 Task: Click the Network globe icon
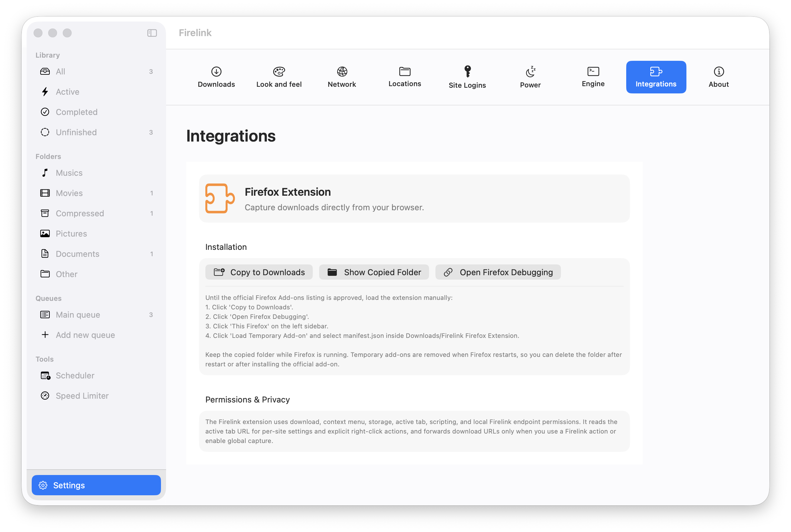coord(342,72)
